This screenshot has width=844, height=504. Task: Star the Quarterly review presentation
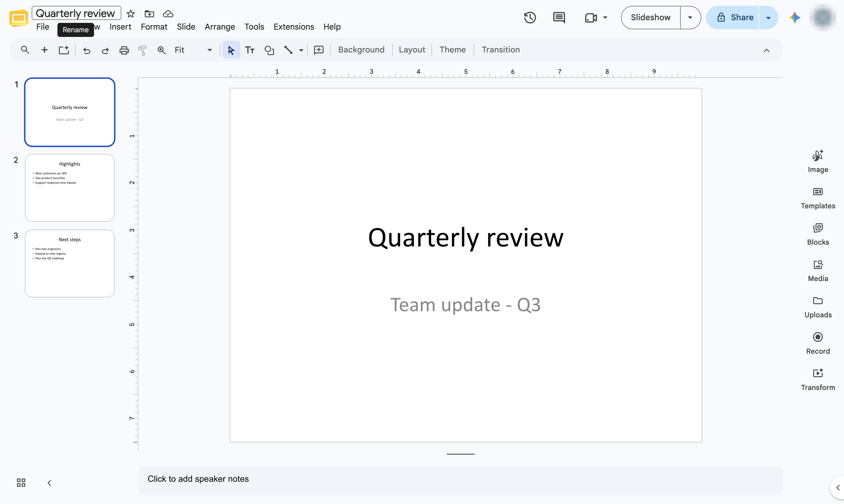pos(130,14)
